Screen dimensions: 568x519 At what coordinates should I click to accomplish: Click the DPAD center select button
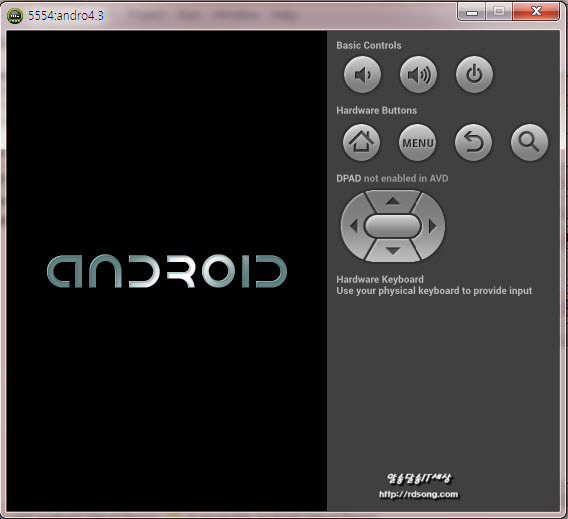click(x=393, y=226)
